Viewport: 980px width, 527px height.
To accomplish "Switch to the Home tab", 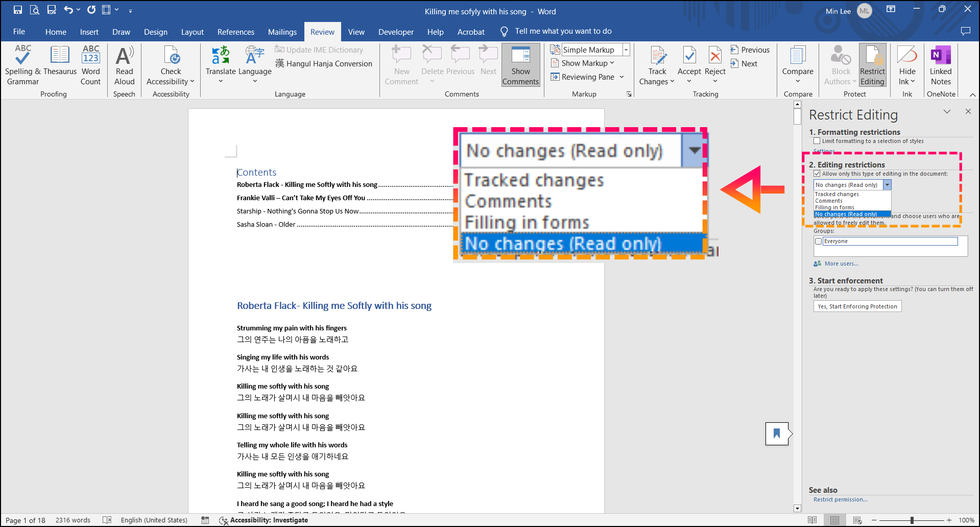I will click(x=56, y=32).
